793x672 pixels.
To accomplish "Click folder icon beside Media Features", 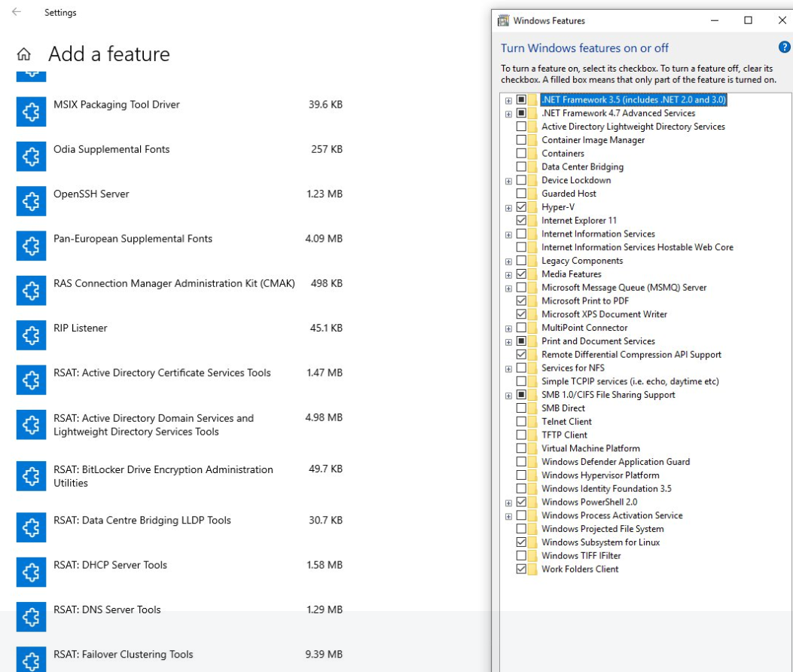I will click(532, 274).
